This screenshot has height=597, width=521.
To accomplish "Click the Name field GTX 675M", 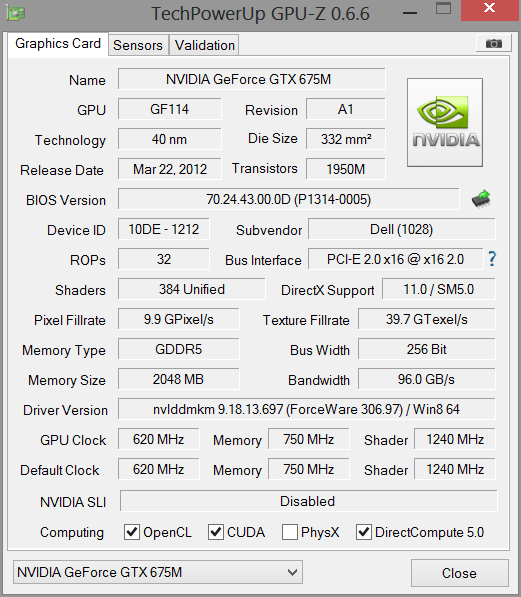I will (251, 79).
